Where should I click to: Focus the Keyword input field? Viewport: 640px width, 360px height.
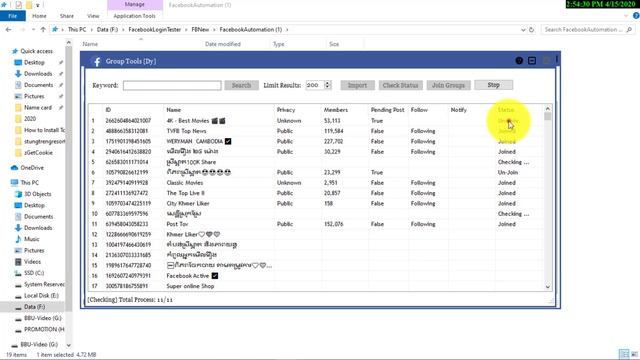coord(172,85)
